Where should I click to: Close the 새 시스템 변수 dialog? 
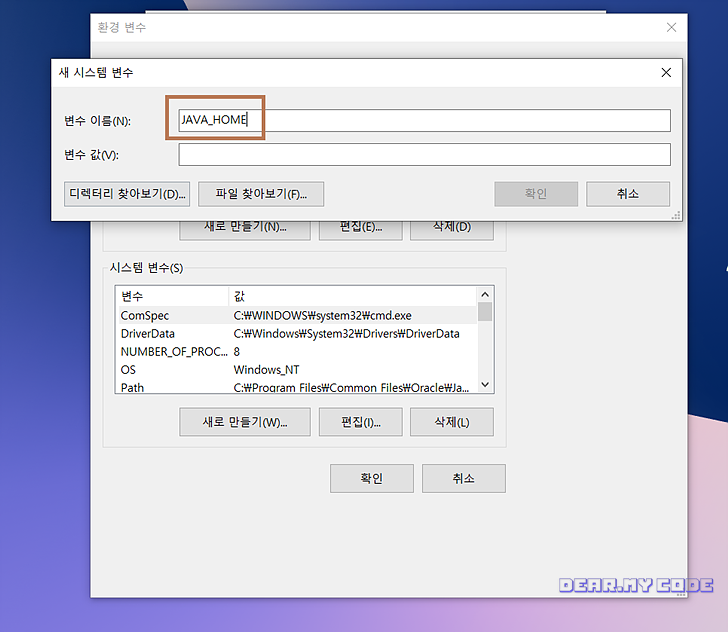pos(666,72)
